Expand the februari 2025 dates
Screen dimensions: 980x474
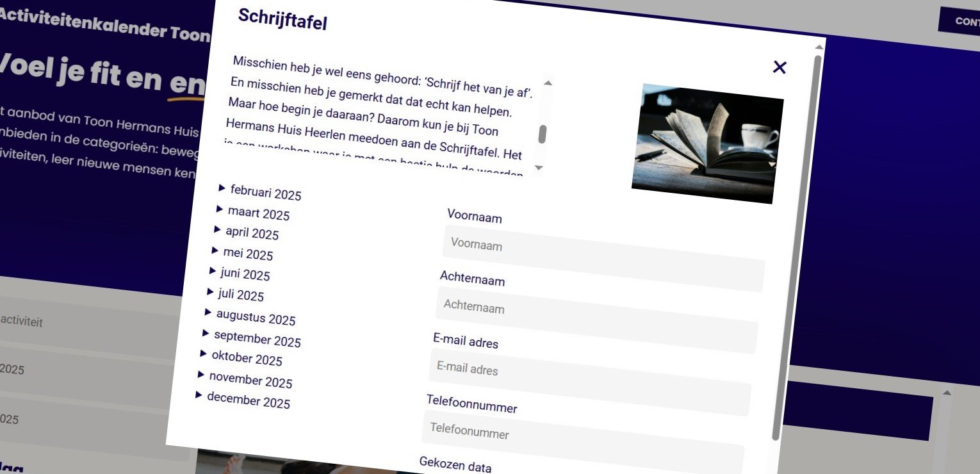[x=260, y=192]
